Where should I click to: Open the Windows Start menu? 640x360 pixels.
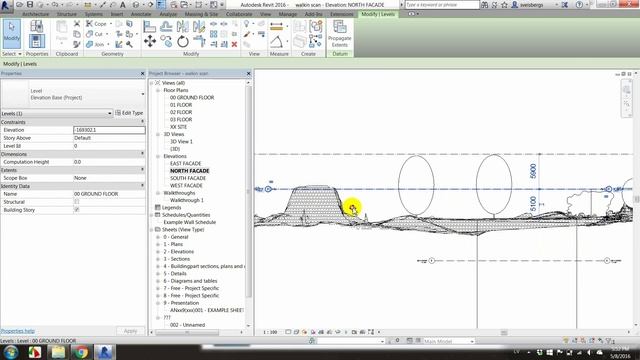[x=11, y=352]
